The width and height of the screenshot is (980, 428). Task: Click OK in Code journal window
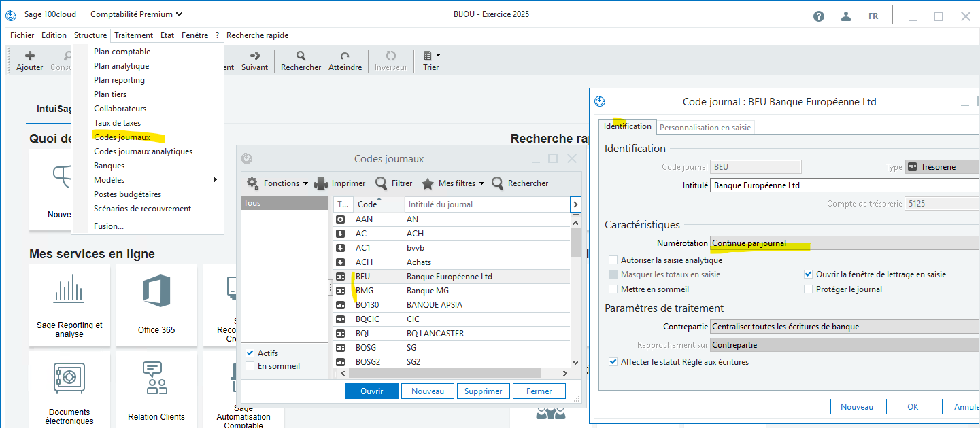pyautogui.click(x=913, y=407)
